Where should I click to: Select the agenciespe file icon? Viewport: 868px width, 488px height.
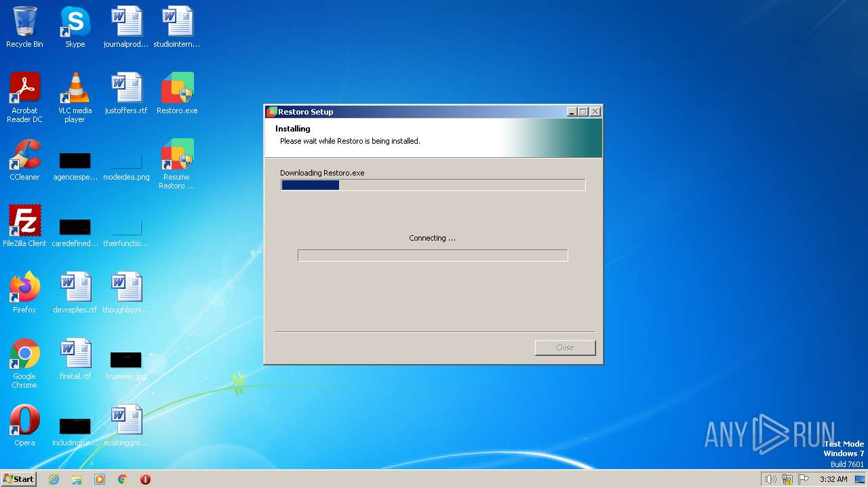[75, 167]
